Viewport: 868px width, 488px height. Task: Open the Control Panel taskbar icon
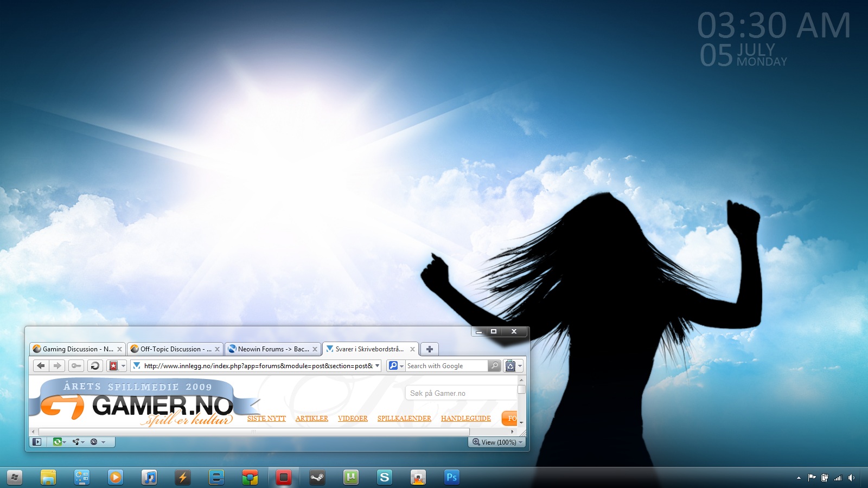coord(82,477)
